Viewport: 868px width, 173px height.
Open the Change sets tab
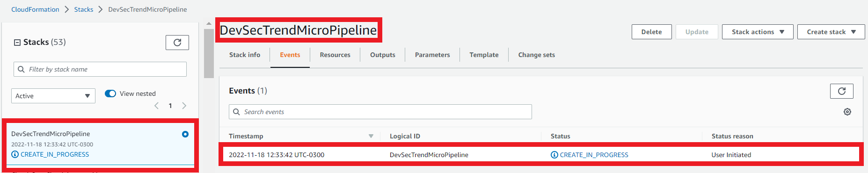pyautogui.click(x=537, y=55)
